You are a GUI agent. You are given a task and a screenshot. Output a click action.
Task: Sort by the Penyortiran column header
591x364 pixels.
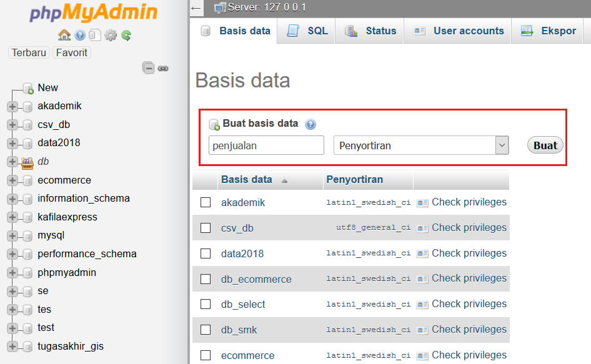tap(354, 180)
